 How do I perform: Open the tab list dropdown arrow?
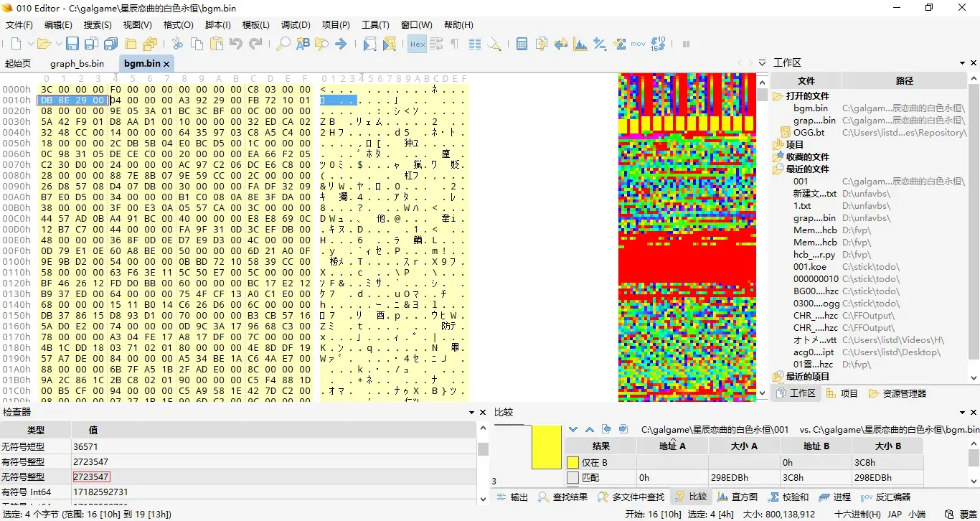(x=763, y=63)
